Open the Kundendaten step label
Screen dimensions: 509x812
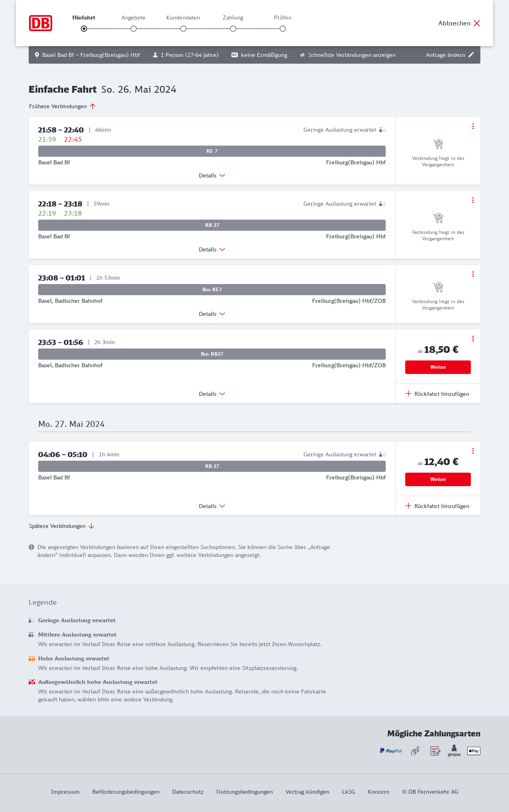pyautogui.click(x=183, y=18)
